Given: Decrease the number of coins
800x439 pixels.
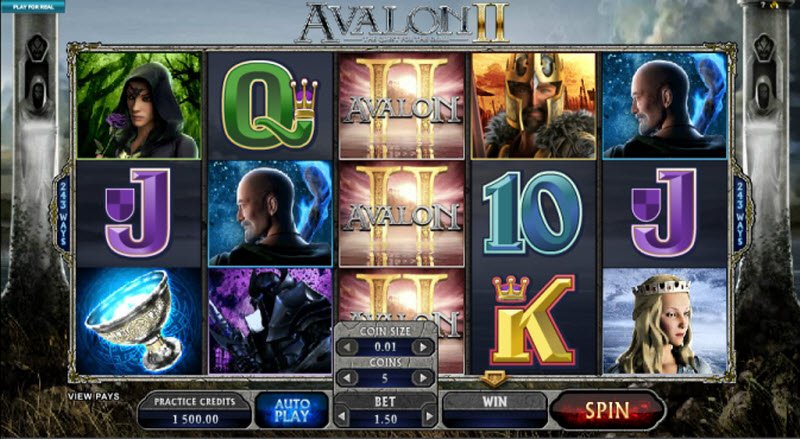Looking at the screenshot, I should (x=349, y=378).
